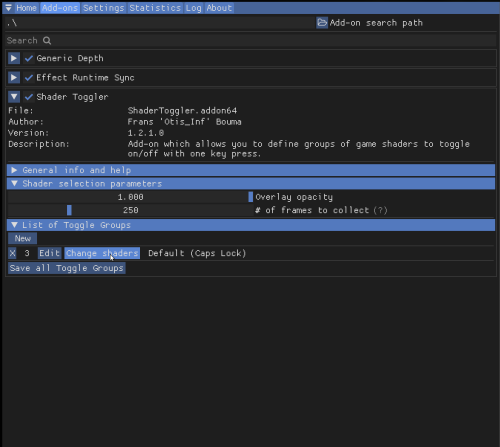Expand the Generic Depth add-on details
The image size is (500, 447).
[x=14, y=58]
